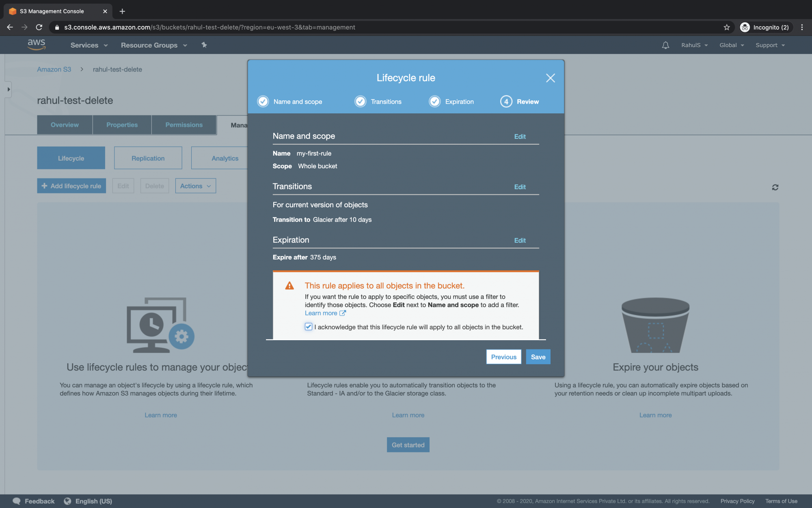The image size is (812, 508).
Task: Open the Global region selector
Action: tap(731, 45)
